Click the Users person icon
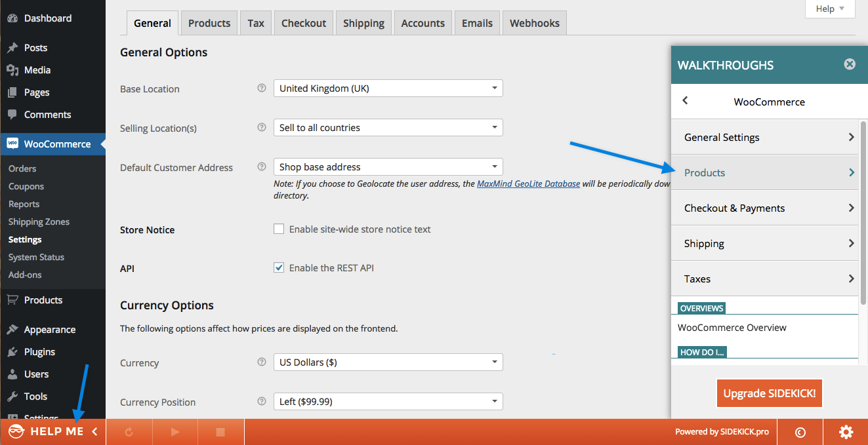The height and width of the screenshot is (445, 868). (x=12, y=374)
